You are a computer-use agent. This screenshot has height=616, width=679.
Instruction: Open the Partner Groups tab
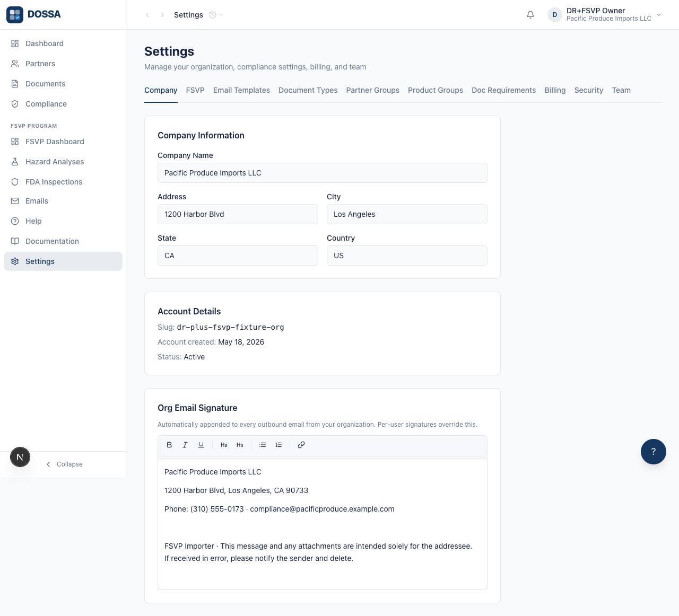[373, 90]
